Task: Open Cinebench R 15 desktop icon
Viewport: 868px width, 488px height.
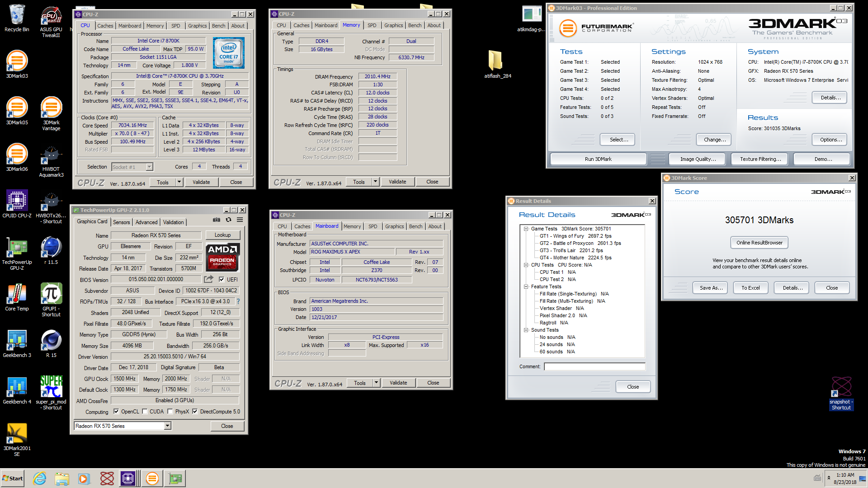Action: pyautogui.click(x=51, y=344)
